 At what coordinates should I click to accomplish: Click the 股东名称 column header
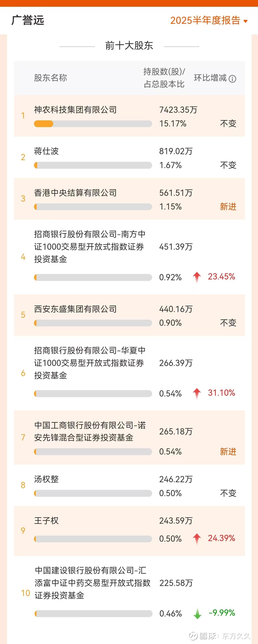(x=50, y=78)
